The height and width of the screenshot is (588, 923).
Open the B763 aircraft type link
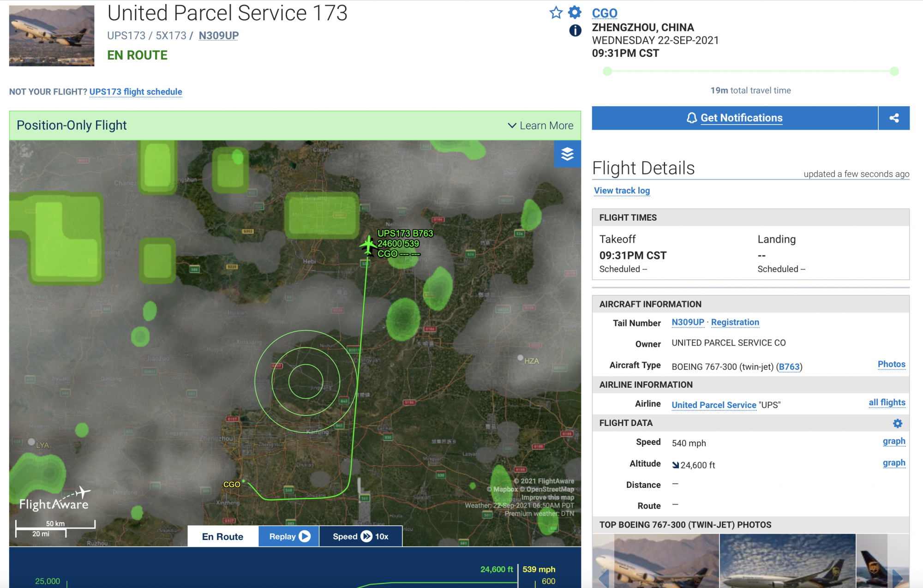(789, 367)
